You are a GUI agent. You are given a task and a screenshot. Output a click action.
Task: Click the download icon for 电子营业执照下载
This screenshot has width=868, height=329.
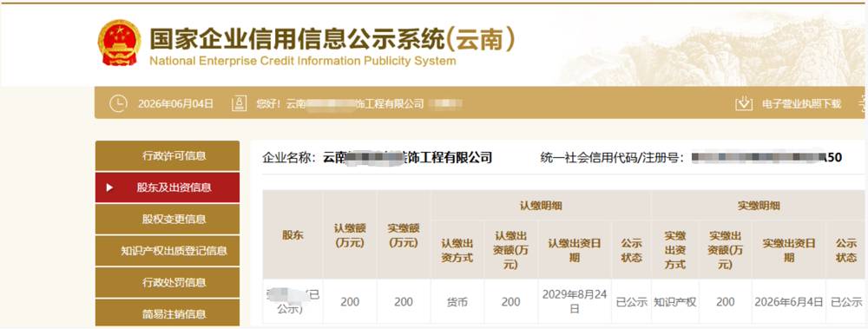[744, 103]
